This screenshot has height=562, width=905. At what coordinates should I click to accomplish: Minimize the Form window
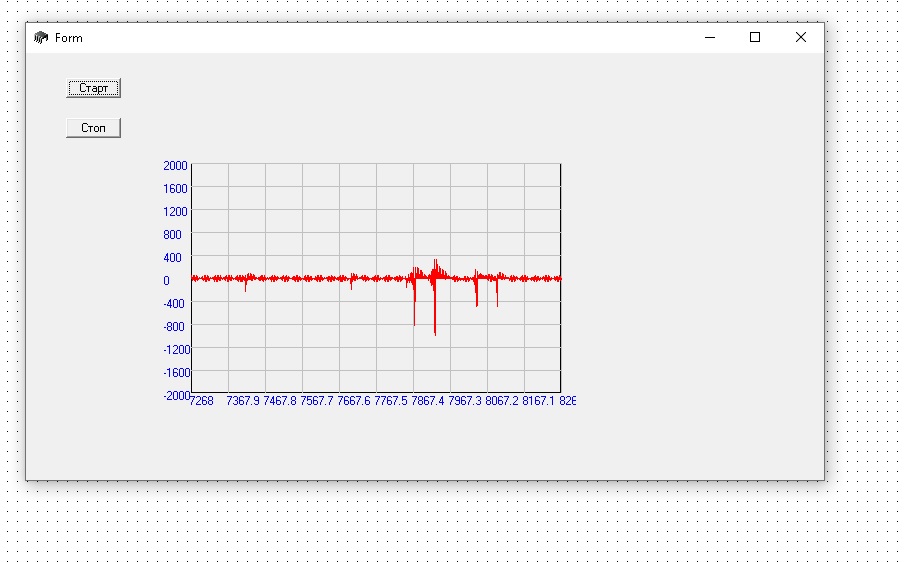click(710, 38)
